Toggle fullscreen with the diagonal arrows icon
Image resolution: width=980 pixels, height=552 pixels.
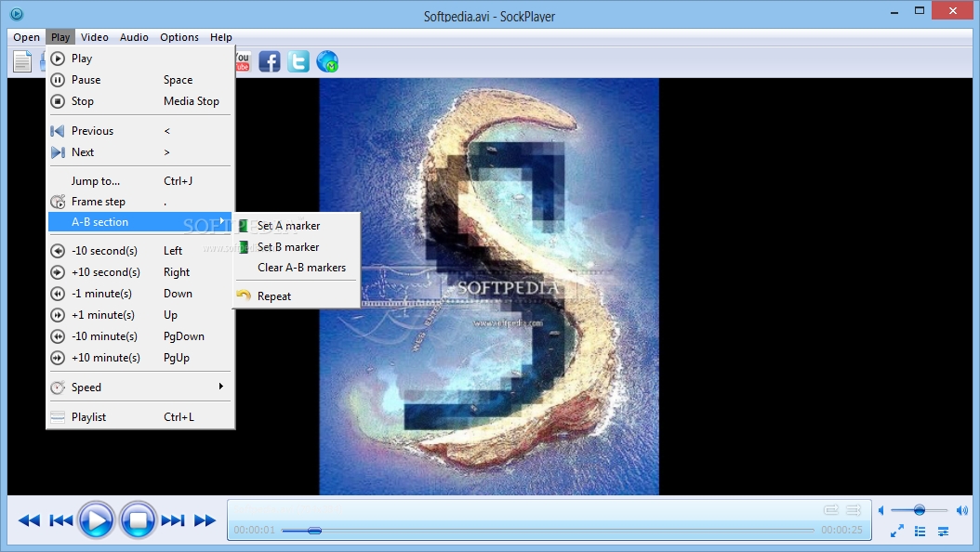click(x=897, y=531)
